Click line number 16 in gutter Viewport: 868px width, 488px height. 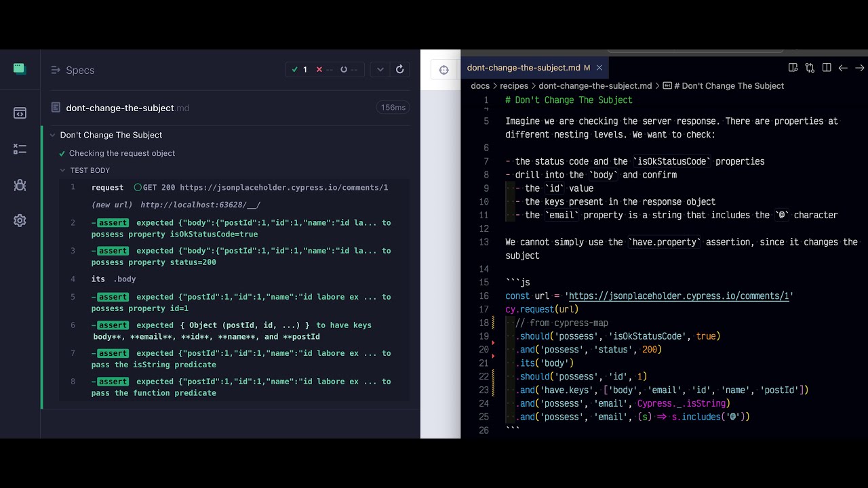[x=484, y=296]
